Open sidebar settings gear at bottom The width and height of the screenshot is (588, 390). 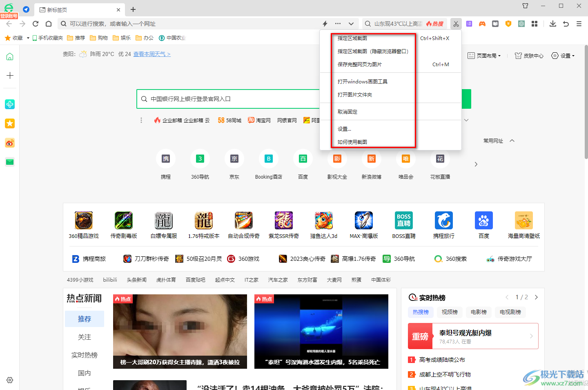(10, 380)
